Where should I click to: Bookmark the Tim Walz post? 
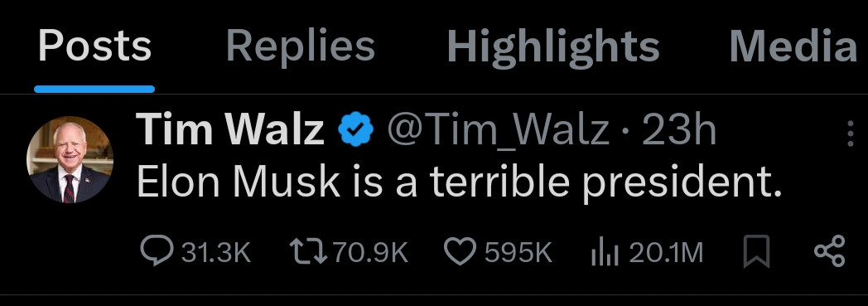pos(756,251)
